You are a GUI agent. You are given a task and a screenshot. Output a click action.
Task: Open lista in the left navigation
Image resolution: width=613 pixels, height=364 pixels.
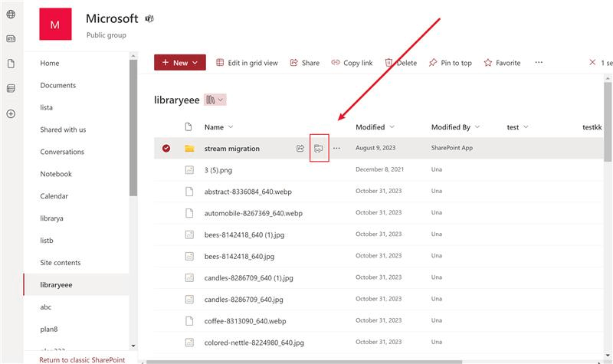pos(46,107)
